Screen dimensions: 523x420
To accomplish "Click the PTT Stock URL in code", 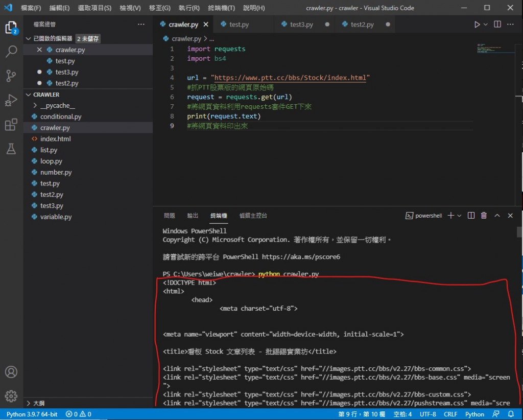I will point(290,78).
